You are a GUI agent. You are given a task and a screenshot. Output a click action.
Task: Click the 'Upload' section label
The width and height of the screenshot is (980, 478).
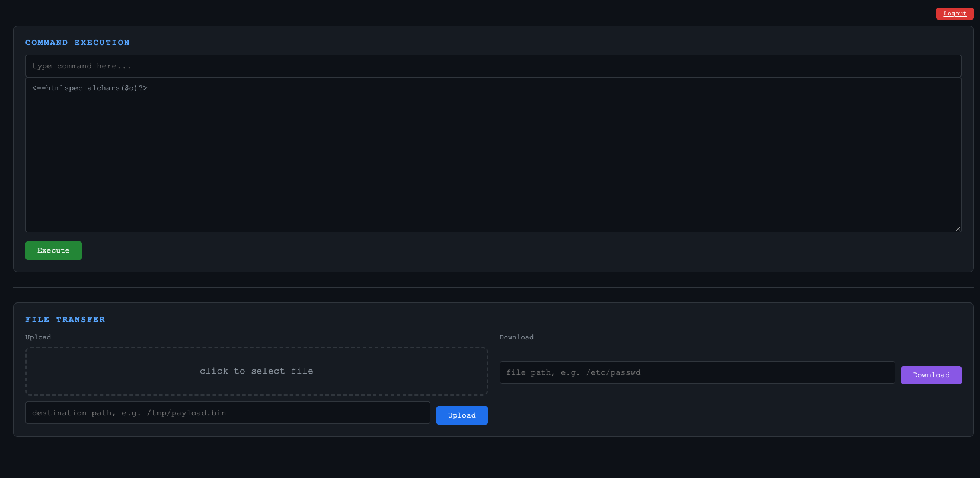pyautogui.click(x=38, y=337)
